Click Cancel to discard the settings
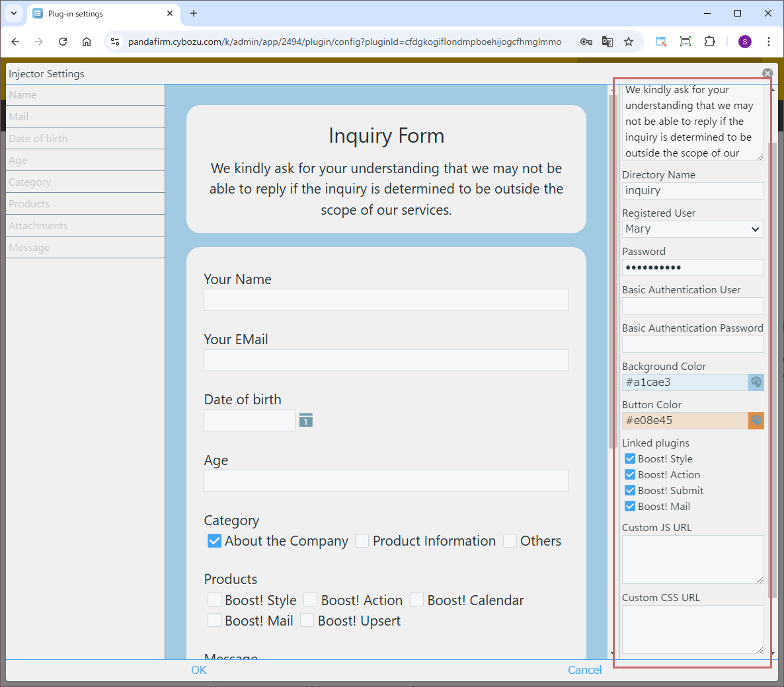 pyautogui.click(x=584, y=670)
